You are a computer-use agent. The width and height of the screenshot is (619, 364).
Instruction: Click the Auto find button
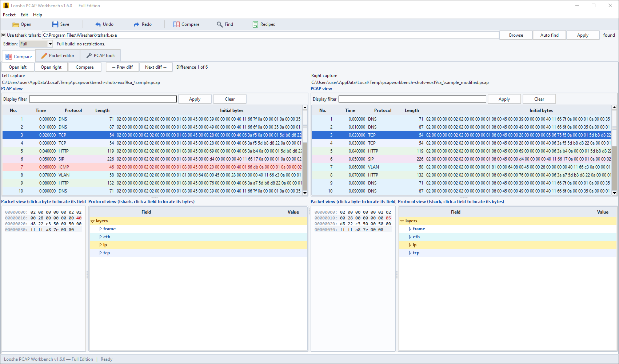click(x=550, y=35)
